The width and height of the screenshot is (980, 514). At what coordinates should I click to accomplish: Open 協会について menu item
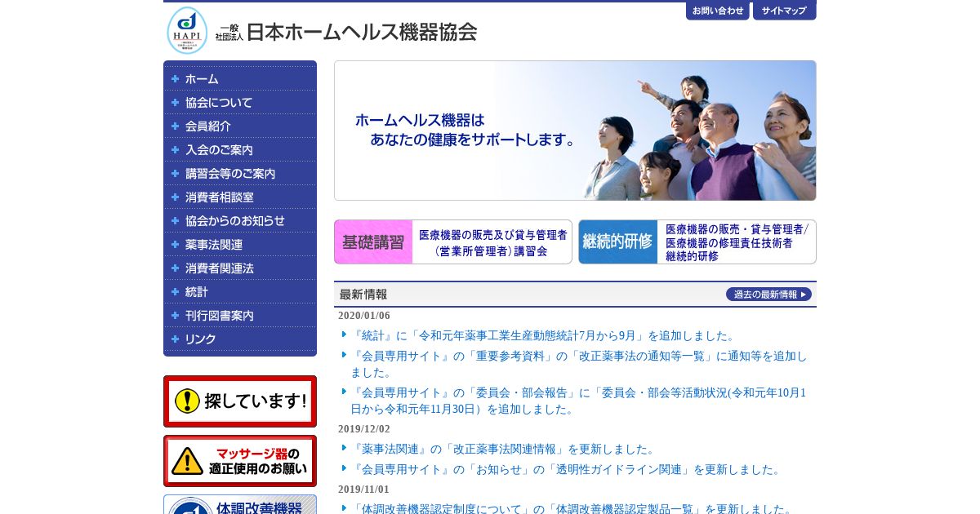(240, 103)
